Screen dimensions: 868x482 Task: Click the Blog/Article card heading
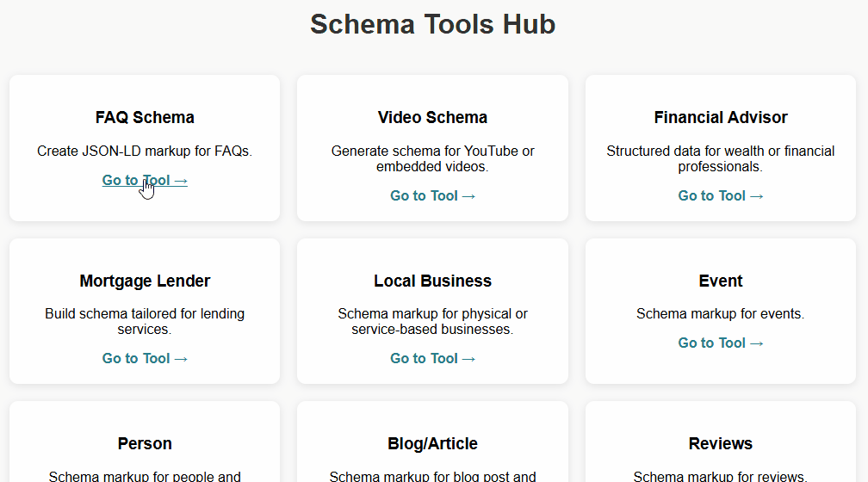click(x=432, y=443)
